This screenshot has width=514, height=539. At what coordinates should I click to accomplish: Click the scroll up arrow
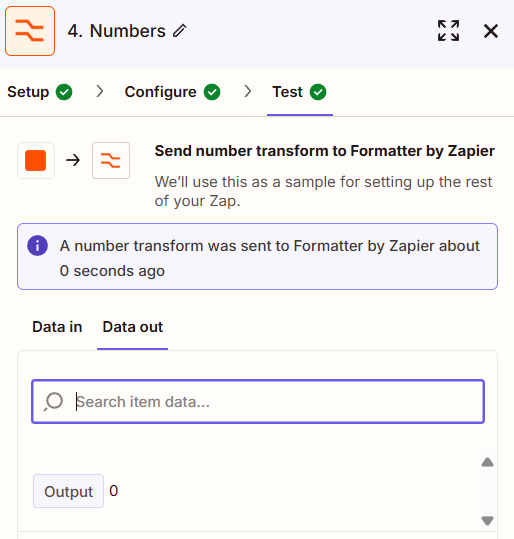pyautogui.click(x=487, y=462)
